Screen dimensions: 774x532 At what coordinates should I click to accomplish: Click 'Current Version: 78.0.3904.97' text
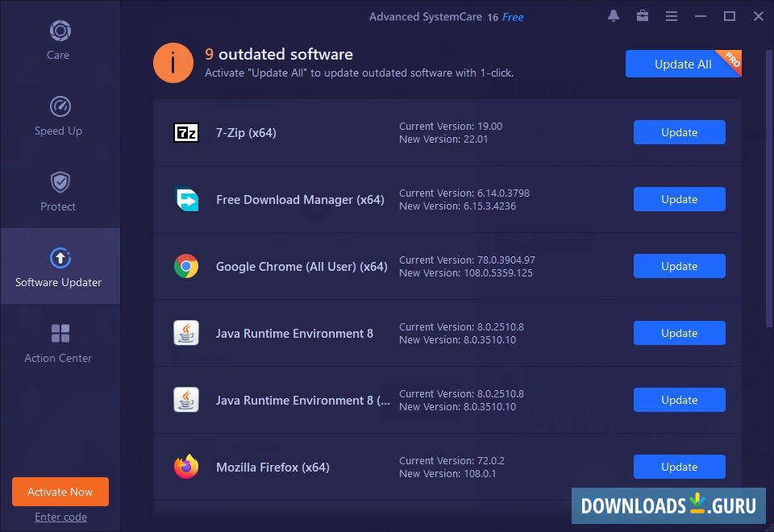(x=467, y=260)
